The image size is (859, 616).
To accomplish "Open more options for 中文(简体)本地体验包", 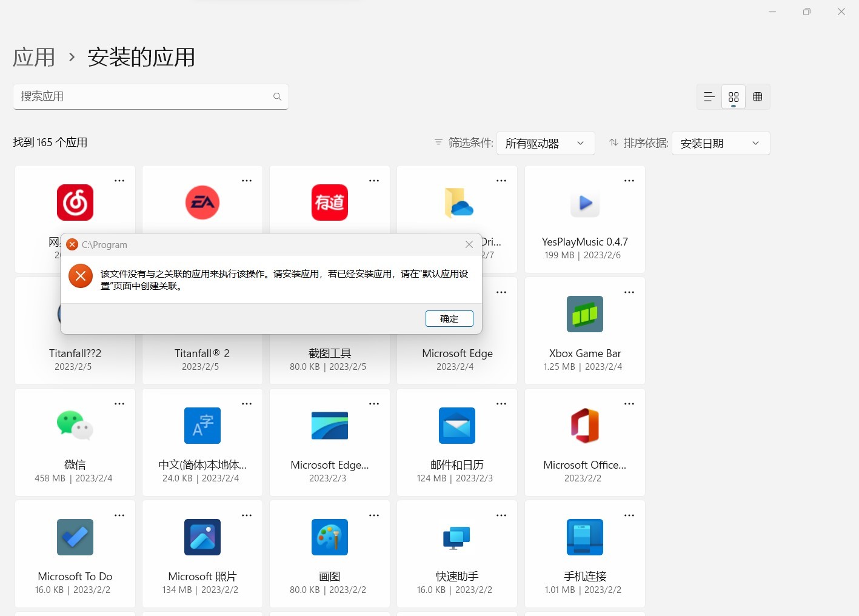I will [x=247, y=404].
